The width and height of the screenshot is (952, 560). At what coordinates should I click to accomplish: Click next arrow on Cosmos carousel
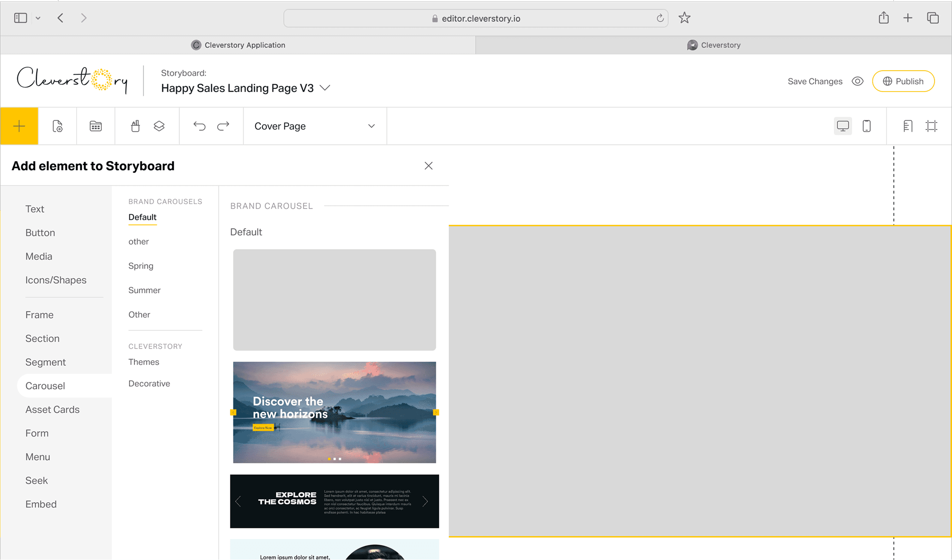coord(425,501)
